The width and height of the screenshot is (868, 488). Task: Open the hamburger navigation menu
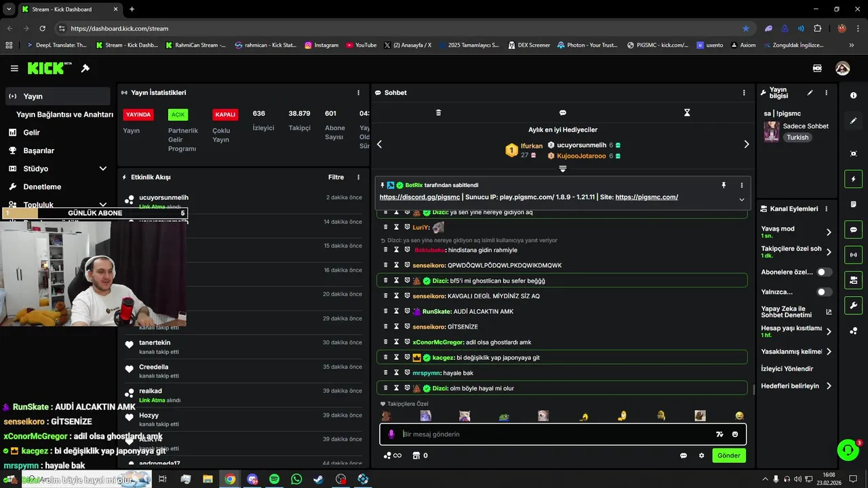tap(14, 68)
